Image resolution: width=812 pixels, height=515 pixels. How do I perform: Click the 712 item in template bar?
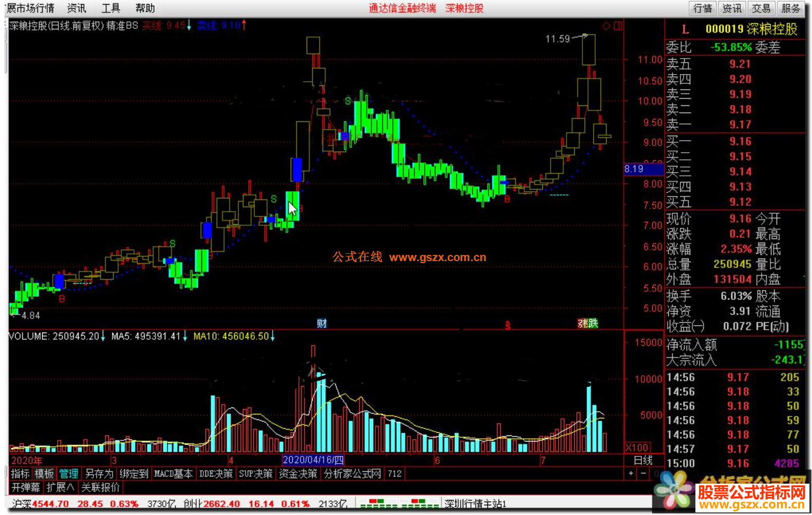pos(394,473)
